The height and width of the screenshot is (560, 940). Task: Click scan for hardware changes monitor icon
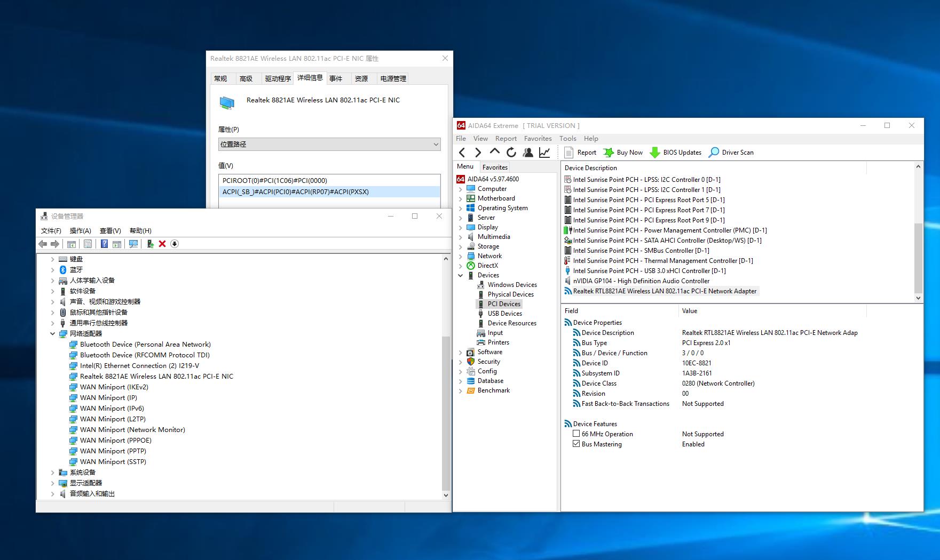[x=133, y=244]
